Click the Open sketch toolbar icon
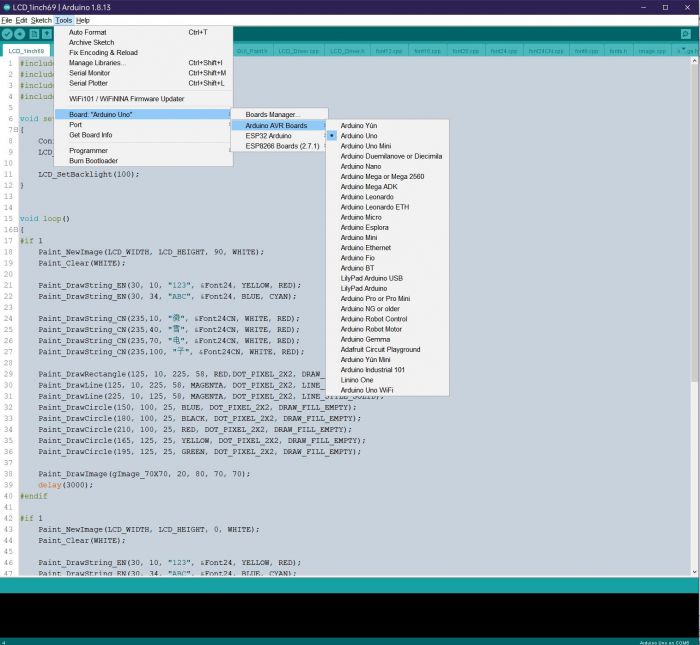700x645 pixels. (47, 34)
